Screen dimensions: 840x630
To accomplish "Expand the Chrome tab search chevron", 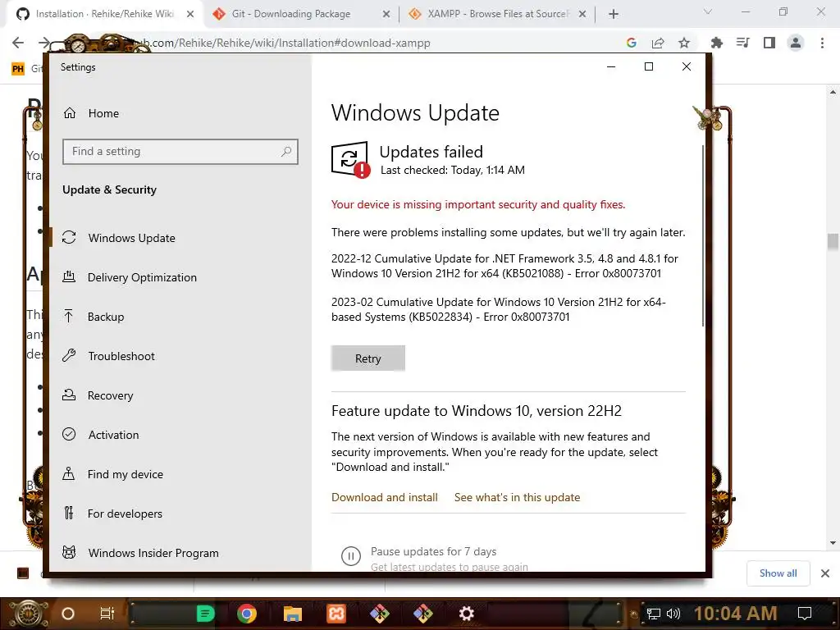I will point(708,11).
